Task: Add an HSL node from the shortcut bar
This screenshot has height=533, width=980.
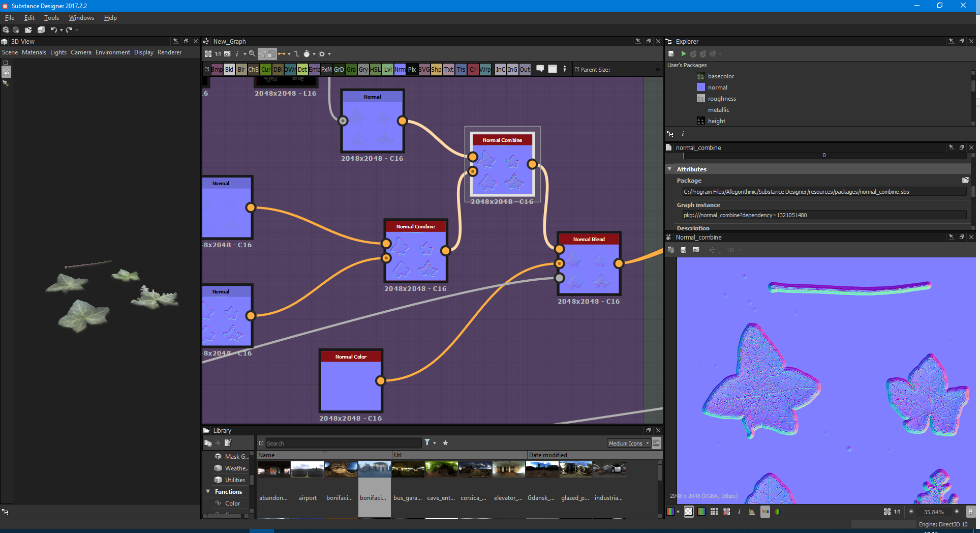Action: click(376, 69)
